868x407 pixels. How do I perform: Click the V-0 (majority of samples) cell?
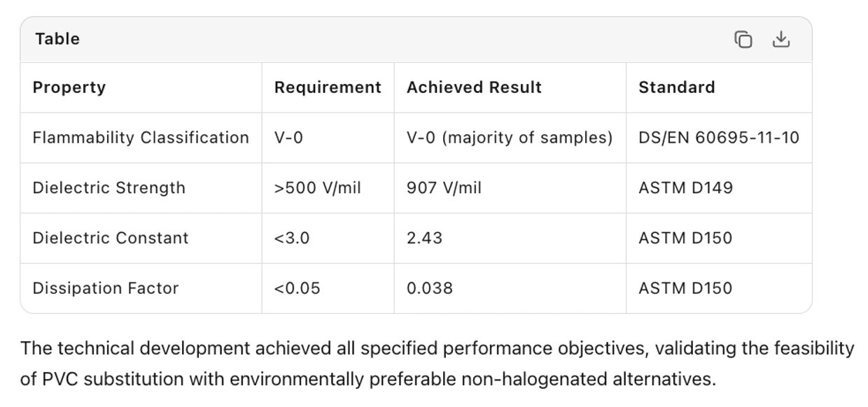[509, 138]
